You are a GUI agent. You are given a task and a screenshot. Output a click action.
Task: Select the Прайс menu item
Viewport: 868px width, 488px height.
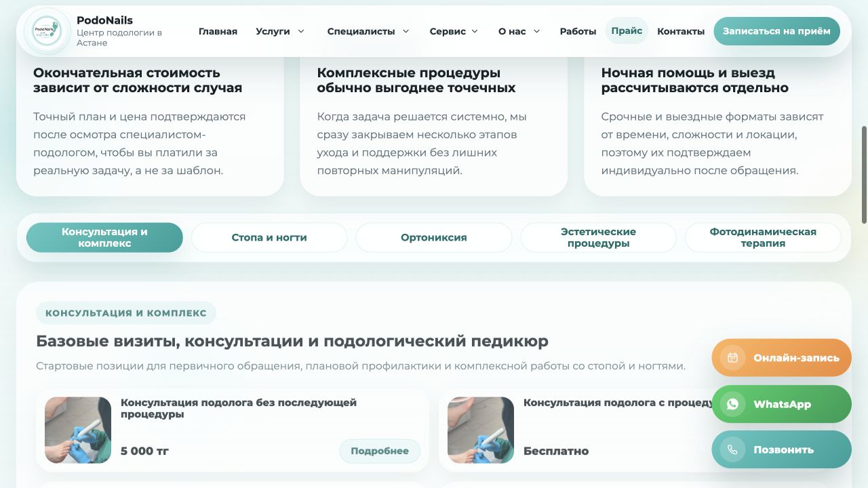(627, 31)
